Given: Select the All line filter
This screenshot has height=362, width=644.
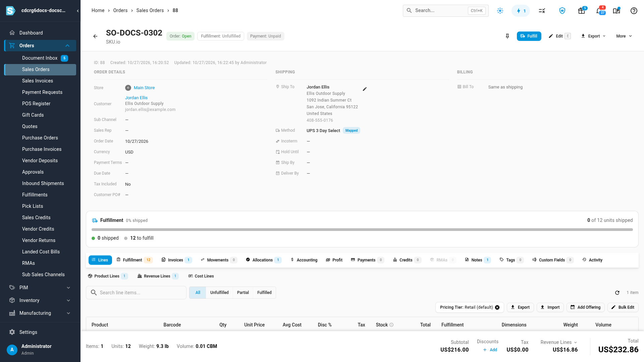Looking at the screenshot, I should pos(198,293).
